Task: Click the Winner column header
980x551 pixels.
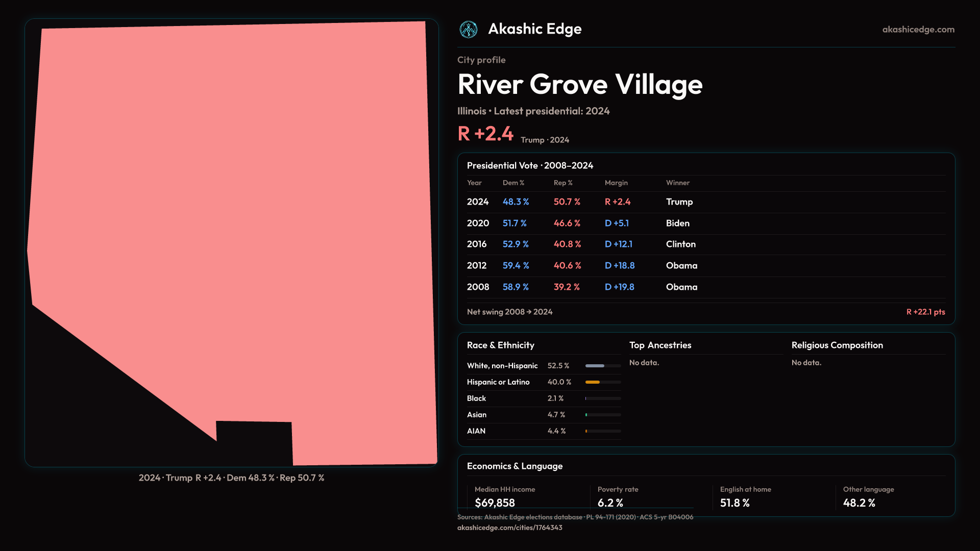Action: point(677,183)
